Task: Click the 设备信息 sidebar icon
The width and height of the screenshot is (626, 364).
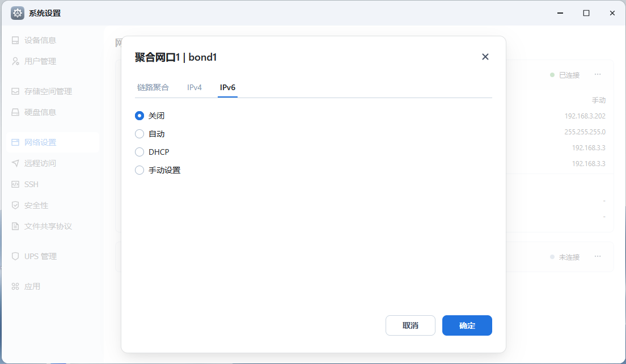Action: (x=15, y=40)
